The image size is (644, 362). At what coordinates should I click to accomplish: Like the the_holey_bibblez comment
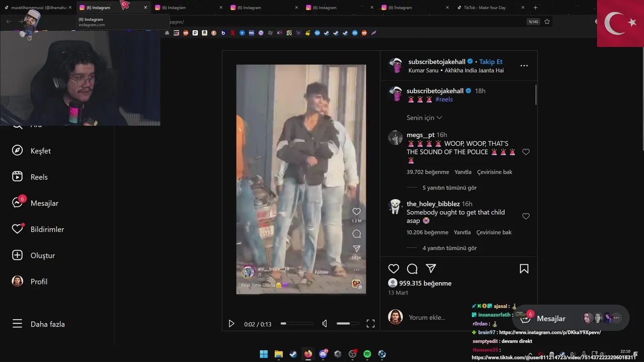526,216
